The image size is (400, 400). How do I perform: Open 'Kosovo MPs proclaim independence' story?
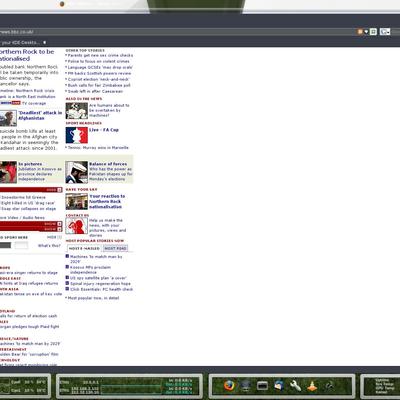[x=90, y=270]
